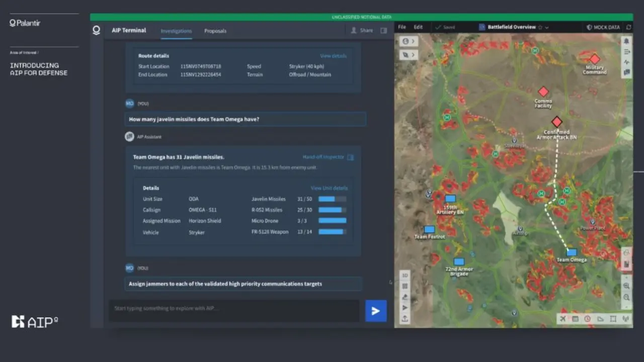Expand the layers selector below the globe

pos(409,54)
